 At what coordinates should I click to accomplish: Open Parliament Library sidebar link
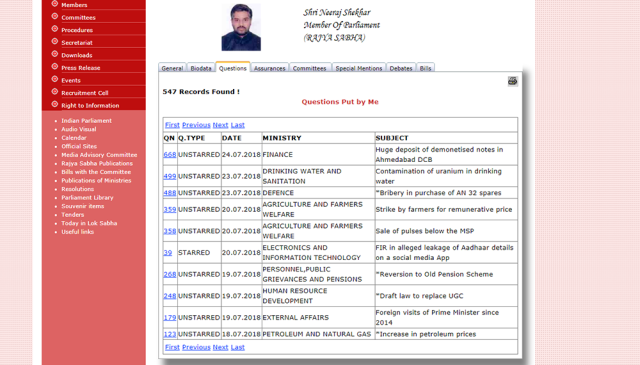click(87, 197)
